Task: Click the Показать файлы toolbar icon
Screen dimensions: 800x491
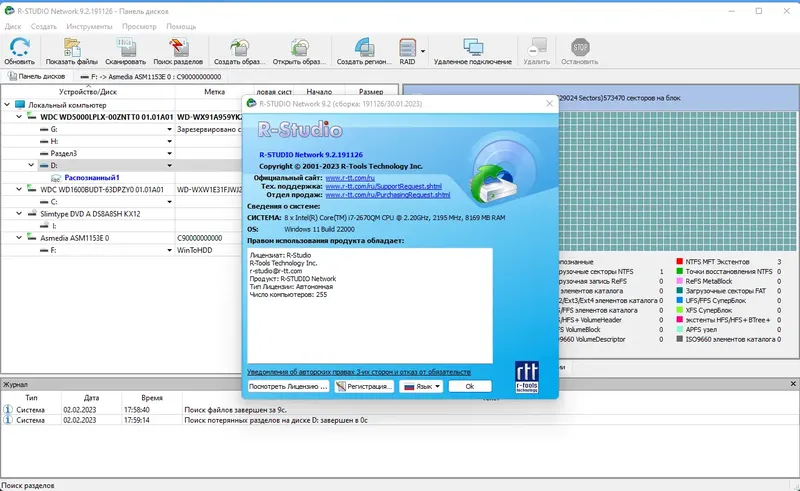Action: coord(72,47)
